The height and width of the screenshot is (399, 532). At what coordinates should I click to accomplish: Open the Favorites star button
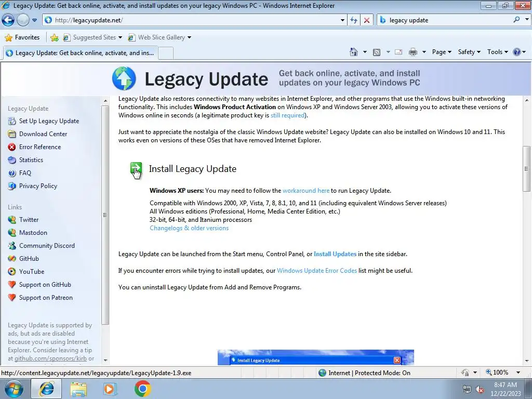[22, 37]
